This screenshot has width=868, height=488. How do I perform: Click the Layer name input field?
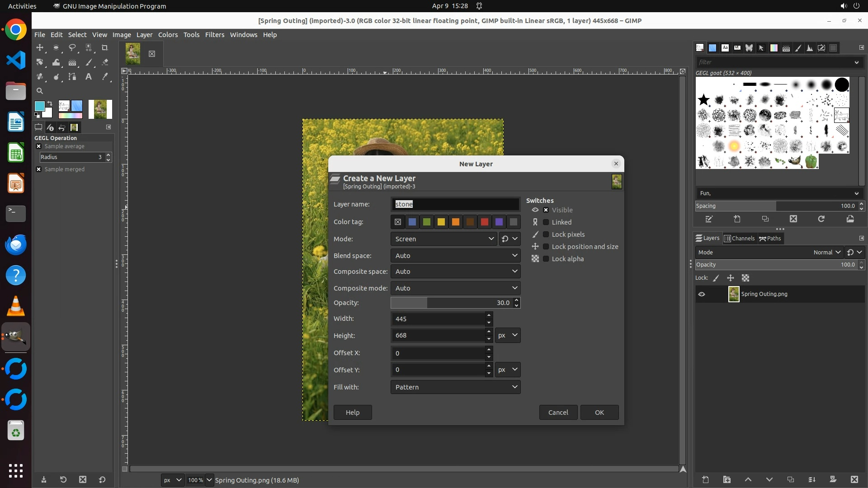pos(455,204)
